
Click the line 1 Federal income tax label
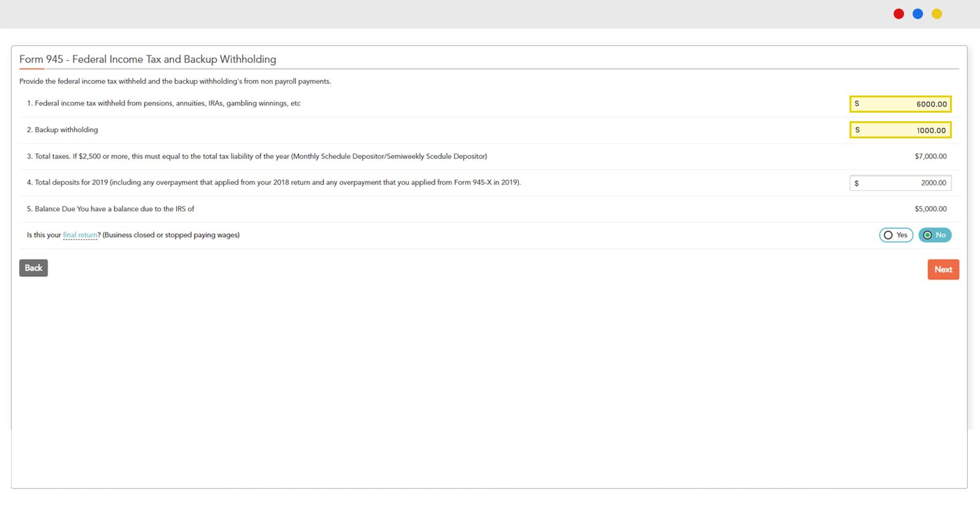click(164, 103)
